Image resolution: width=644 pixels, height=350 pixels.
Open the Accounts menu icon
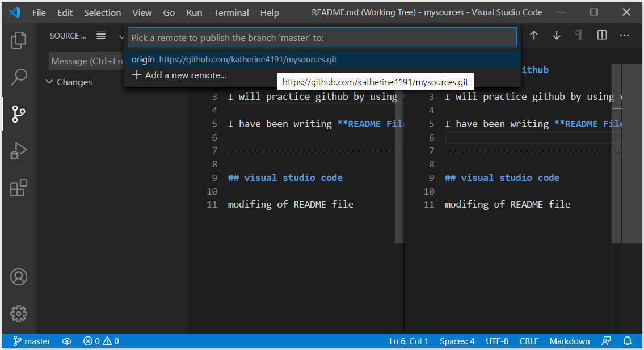[x=19, y=277]
